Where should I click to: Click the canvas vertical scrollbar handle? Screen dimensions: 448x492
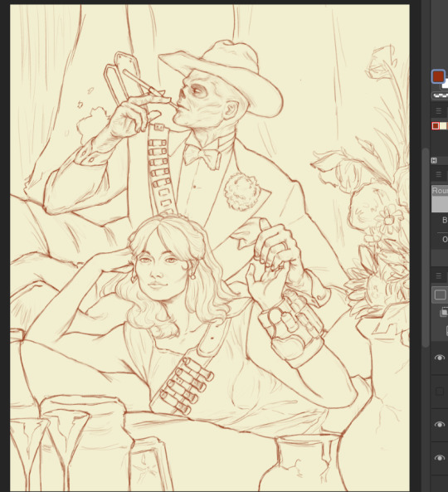pos(426,247)
